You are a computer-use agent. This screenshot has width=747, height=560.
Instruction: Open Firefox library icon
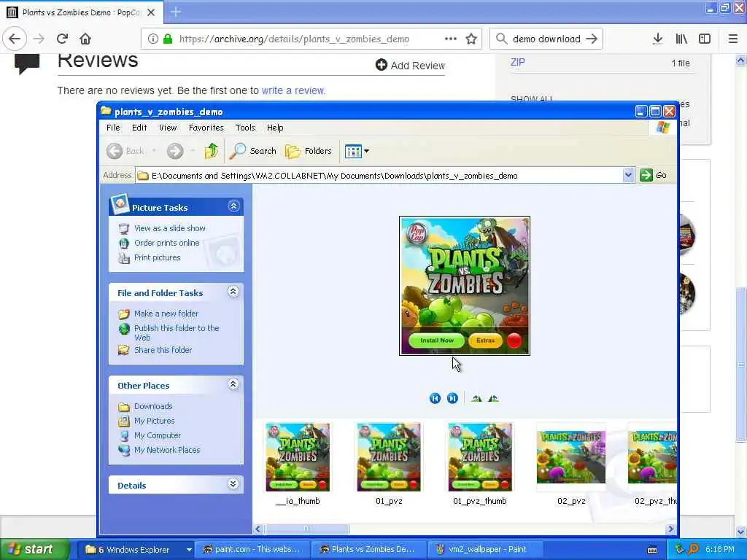(x=681, y=39)
